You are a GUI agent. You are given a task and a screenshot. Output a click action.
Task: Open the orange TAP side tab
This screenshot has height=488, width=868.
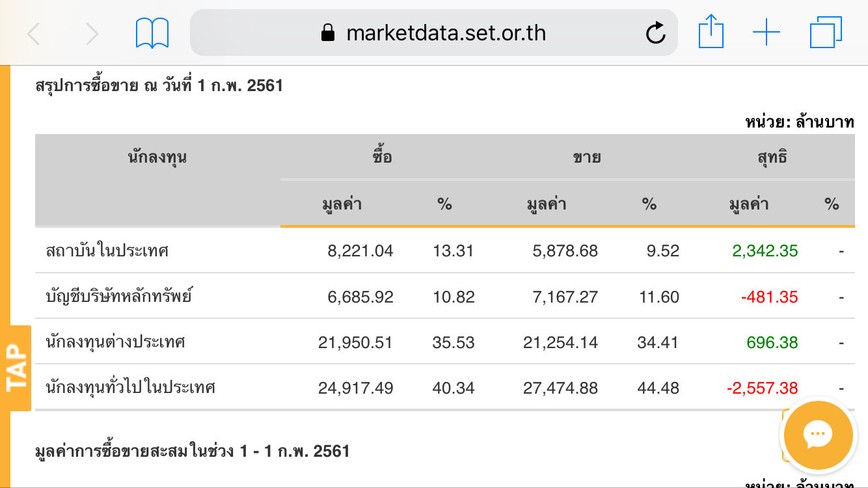pos(18,368)
